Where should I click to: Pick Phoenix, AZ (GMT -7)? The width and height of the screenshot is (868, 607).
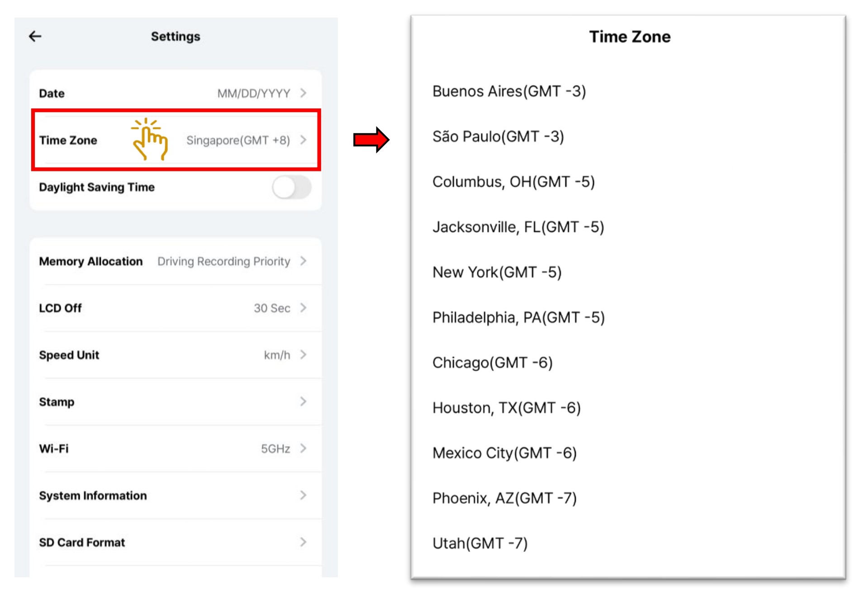tap(504, 498)
